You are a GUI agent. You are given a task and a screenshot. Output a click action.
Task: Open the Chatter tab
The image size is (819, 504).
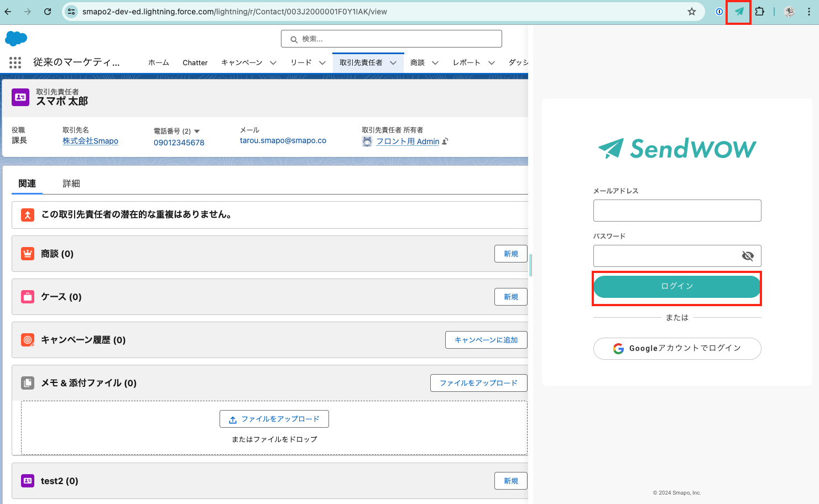click(195, 63)
